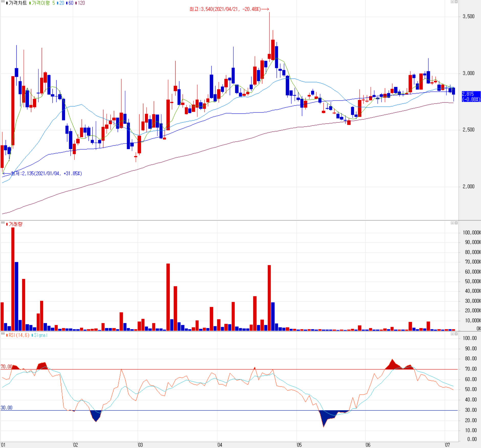
Task: Click the 2,500 price axis label
Action: tap(468, 130)
